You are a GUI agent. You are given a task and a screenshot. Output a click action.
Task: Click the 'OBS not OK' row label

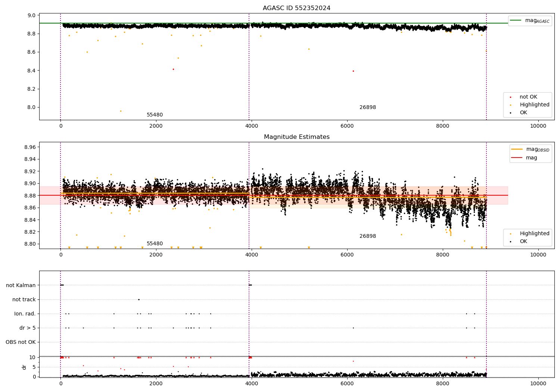coord(21,342)
